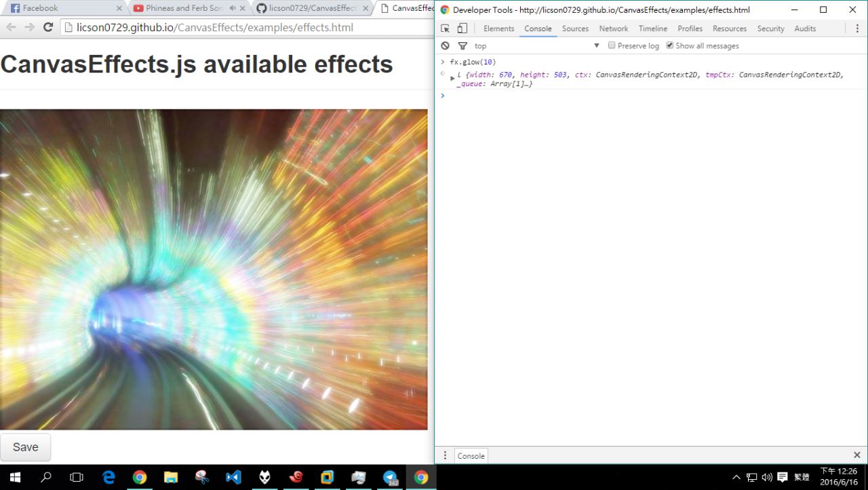The height and width of the screenshot is (490, 868).
Task: Open the volume control in the tray
Action: pyautogui.click(x=767, y=477)
